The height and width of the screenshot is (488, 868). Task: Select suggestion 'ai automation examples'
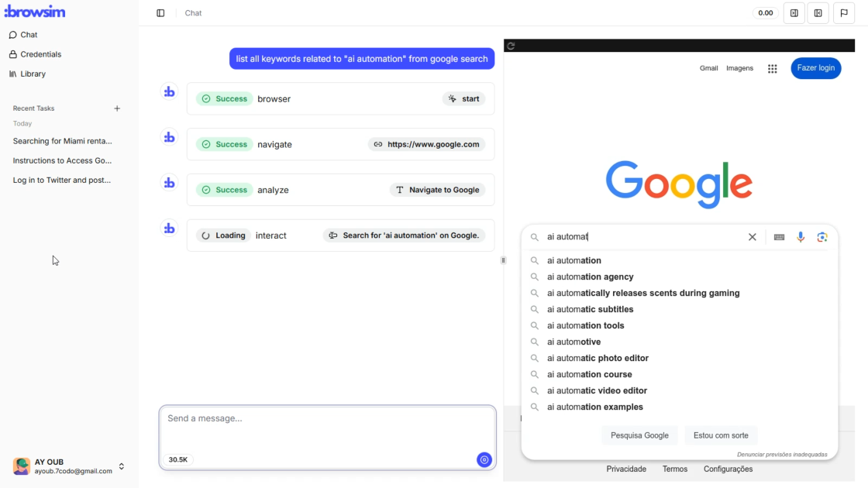pos(679,407)
